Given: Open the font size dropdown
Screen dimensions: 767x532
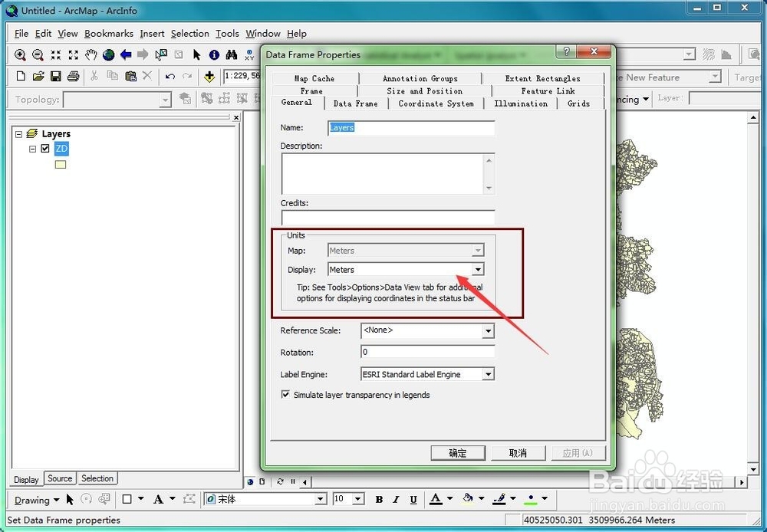Looking at the screenshot, I should click(x=358, y=499).
